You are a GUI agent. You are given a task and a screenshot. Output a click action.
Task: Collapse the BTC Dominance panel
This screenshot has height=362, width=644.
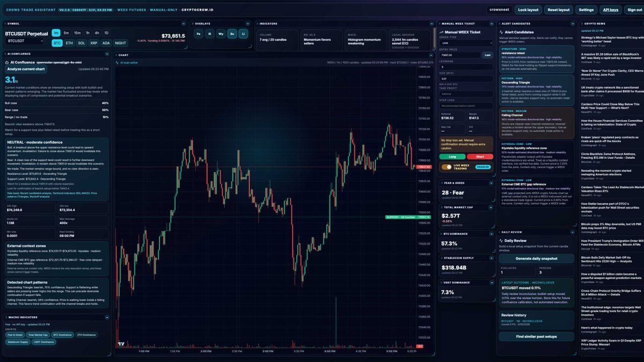(x=491, y=234)
